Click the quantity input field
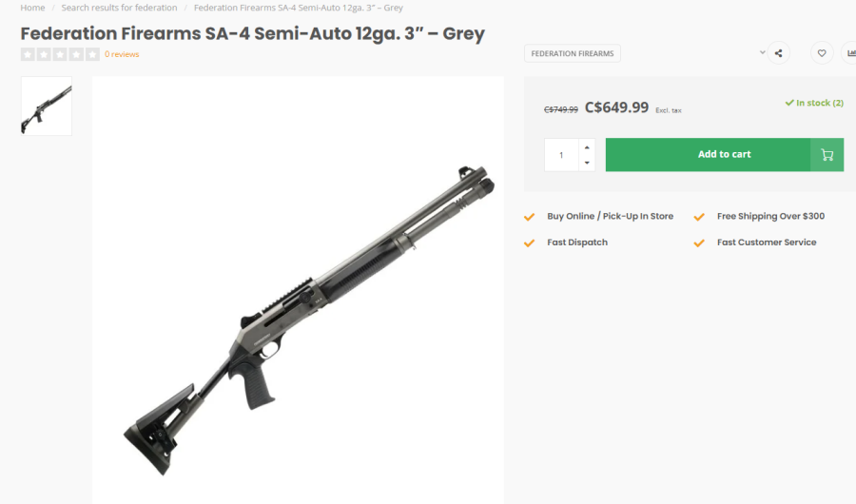This screenshot has height=504, width=856. pos(561,155)
